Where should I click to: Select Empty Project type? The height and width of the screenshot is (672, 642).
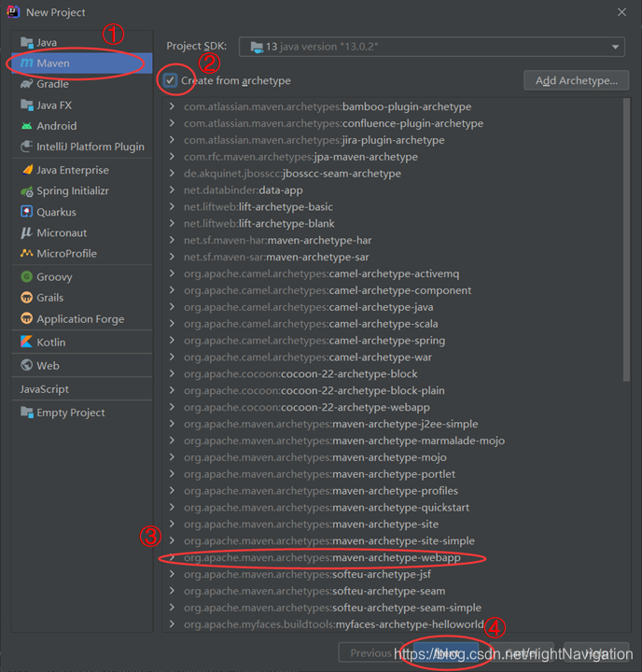point(82,413)
